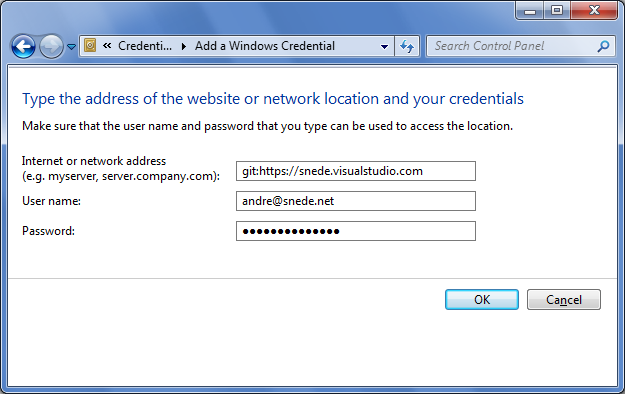Refresh the page with the refresh icon
625x394 pixels.
[x=407, y=47]
